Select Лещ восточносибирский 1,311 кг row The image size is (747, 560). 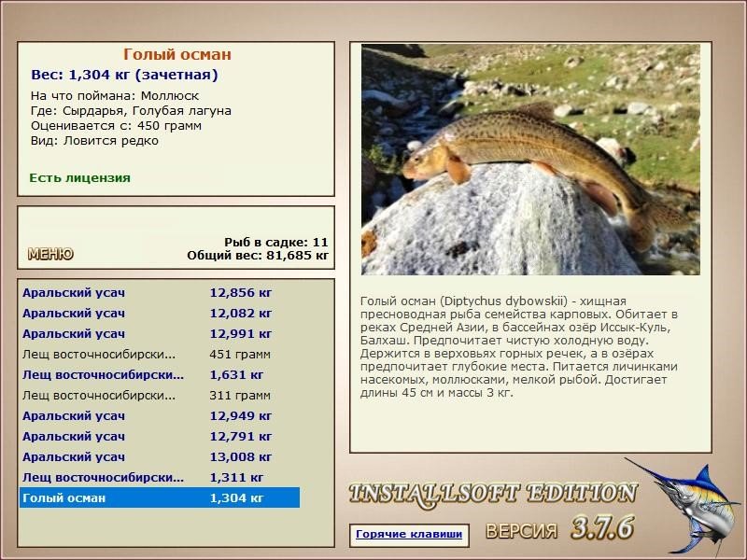[x=160, y=477]
